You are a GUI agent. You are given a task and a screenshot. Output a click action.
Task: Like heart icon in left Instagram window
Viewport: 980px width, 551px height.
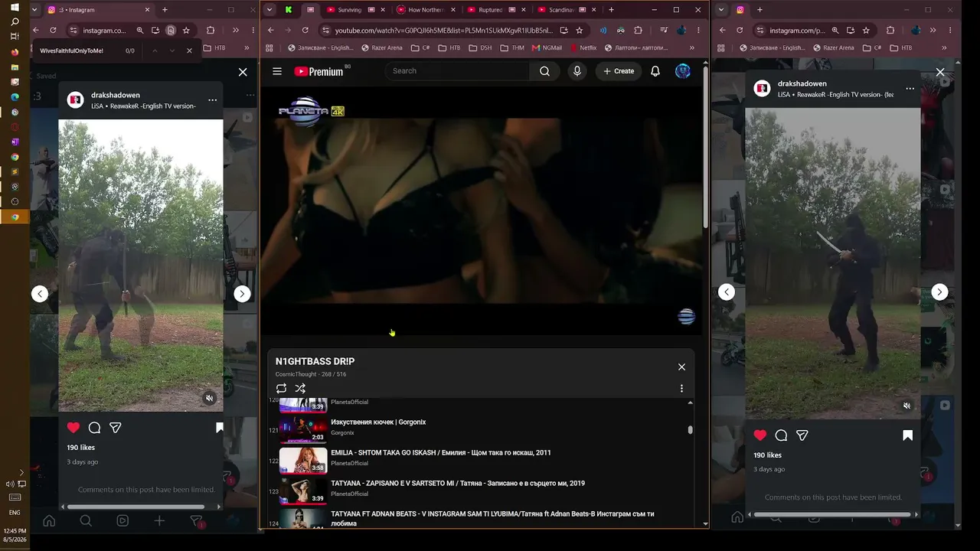pyautogui.click(x=73, y=428)
